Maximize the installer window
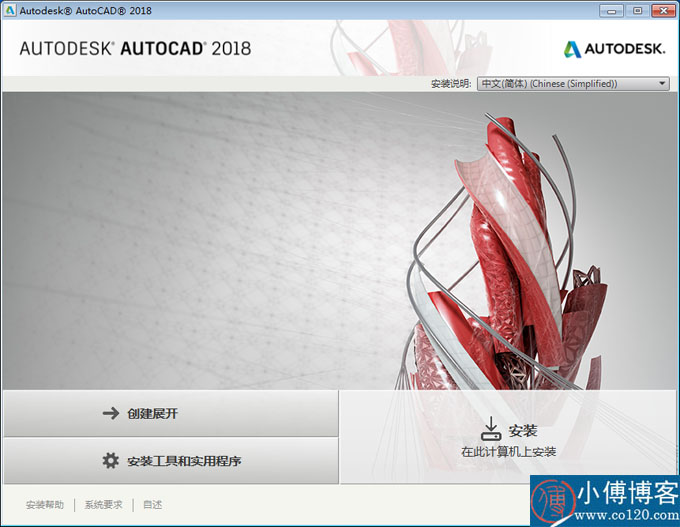 pyautogui.click(x=637, y=11)
